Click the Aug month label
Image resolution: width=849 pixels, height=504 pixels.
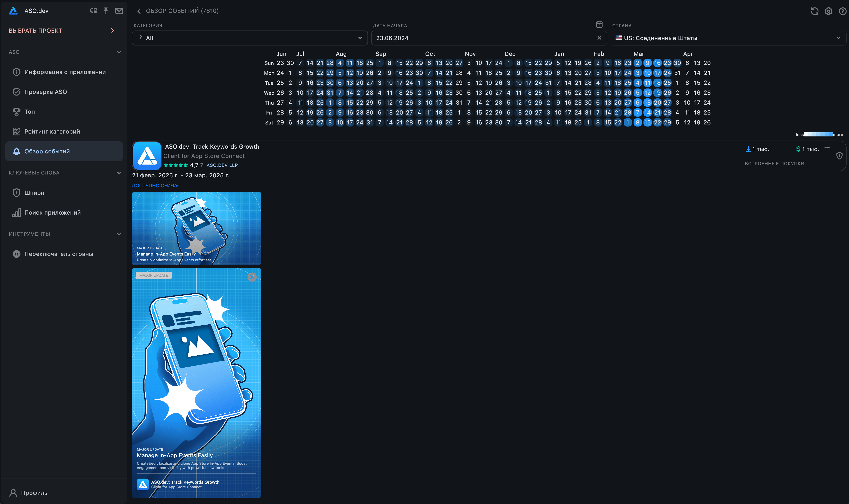point(341,54)
